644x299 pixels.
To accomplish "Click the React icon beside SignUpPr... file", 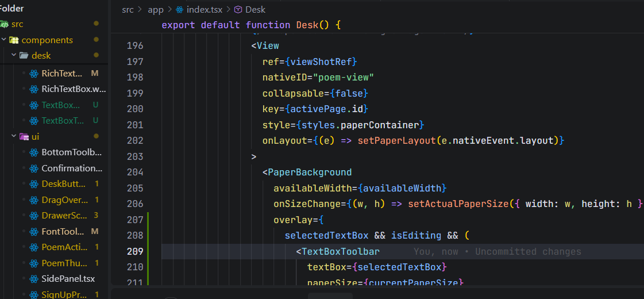I will tap(34, 294).
